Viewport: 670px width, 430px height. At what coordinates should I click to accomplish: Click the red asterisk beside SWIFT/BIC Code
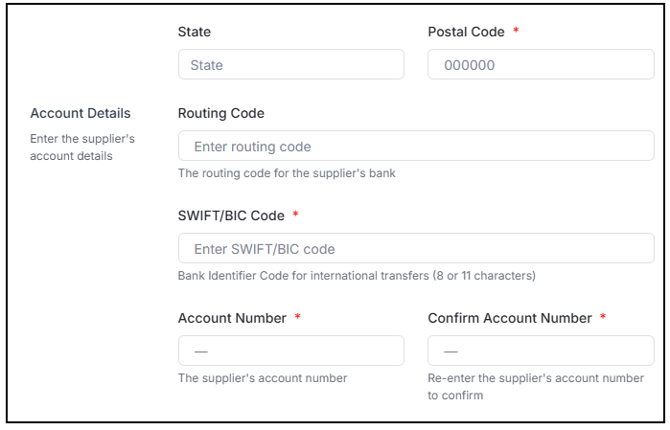(x=296, y=215)
